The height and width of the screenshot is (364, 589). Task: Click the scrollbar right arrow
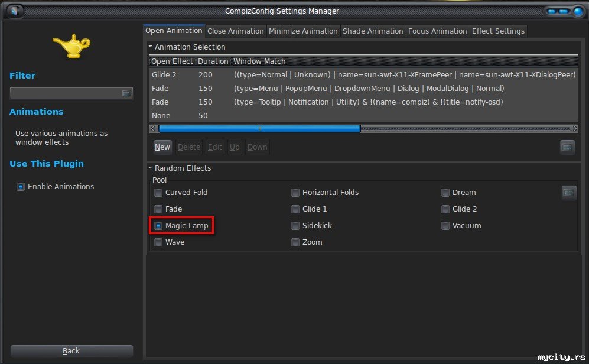(575, 128)
